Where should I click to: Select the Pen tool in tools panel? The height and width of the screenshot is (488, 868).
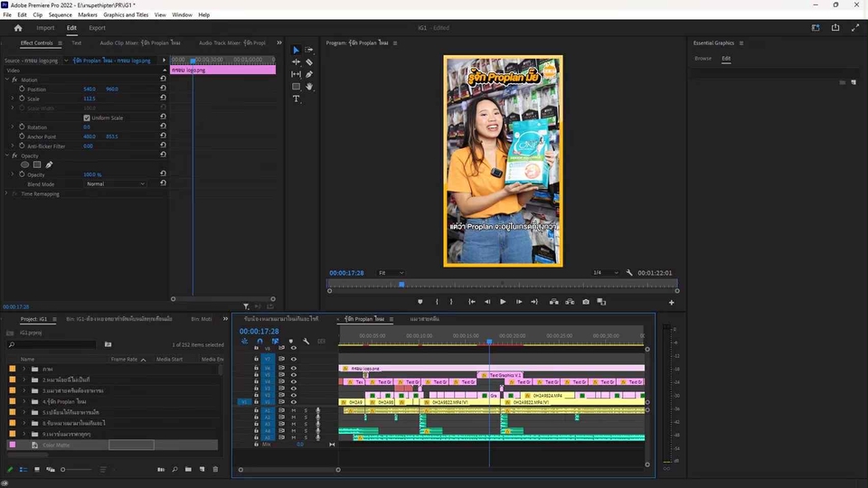[x=309, y=74]
